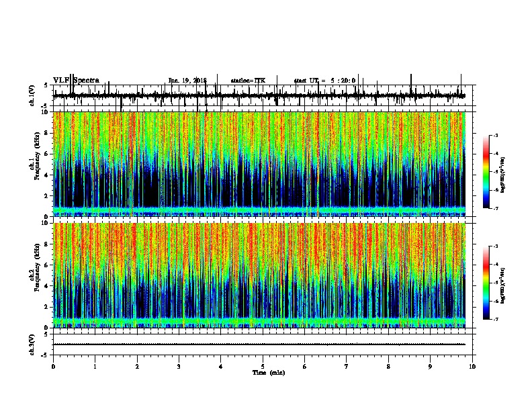Click the "-7" label on ch.1 color scale
This screenshot has height=411, width=532.
click(x=496, y=208)
